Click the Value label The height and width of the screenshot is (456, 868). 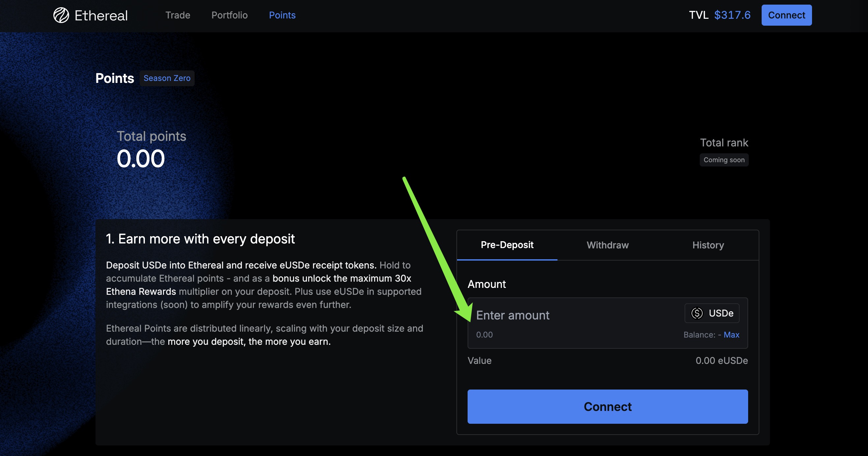click(x=479, y=361)
